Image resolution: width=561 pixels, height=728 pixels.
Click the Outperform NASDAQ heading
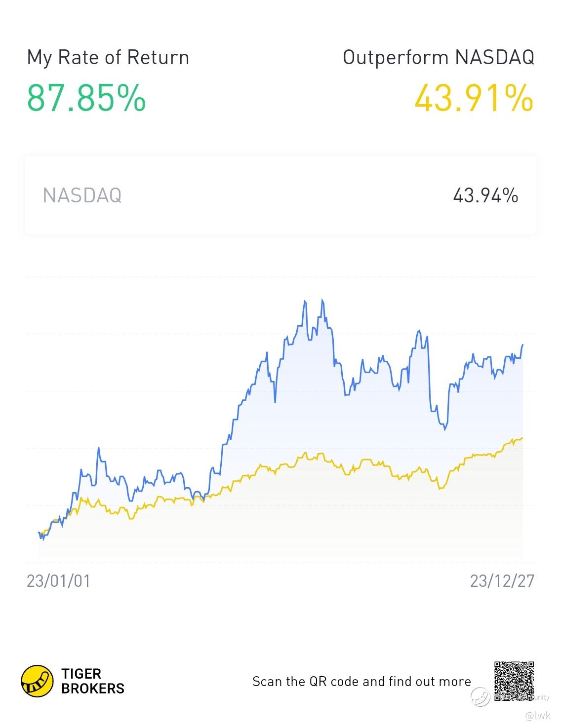[439, 57]
